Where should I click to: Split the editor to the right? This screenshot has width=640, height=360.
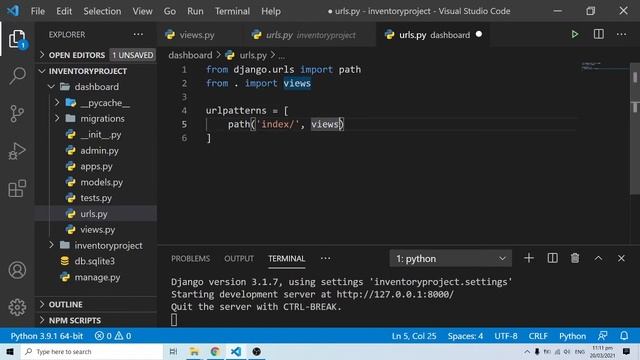point(598,35)
